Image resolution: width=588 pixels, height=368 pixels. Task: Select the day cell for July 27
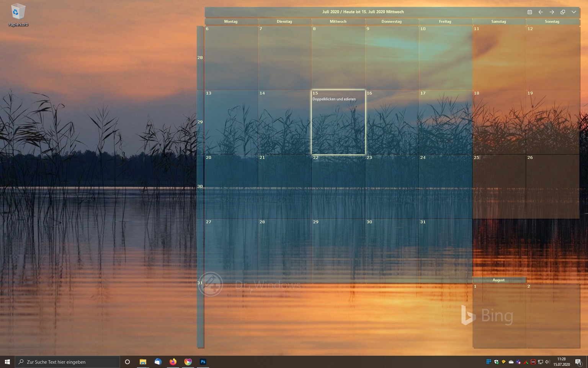pos(231,251)
